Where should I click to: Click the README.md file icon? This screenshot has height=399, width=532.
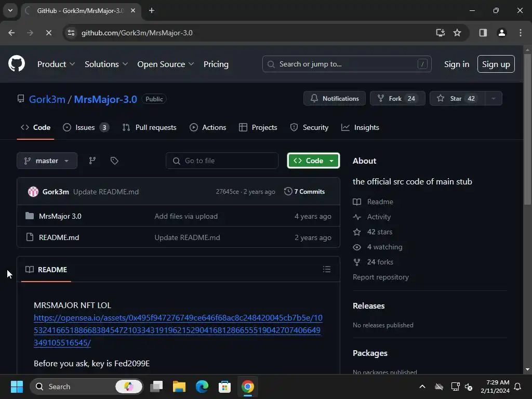[x=30, y=237]
